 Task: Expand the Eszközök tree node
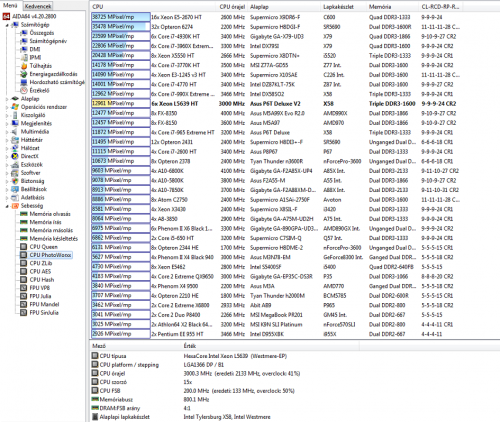(x=7, y=164)
